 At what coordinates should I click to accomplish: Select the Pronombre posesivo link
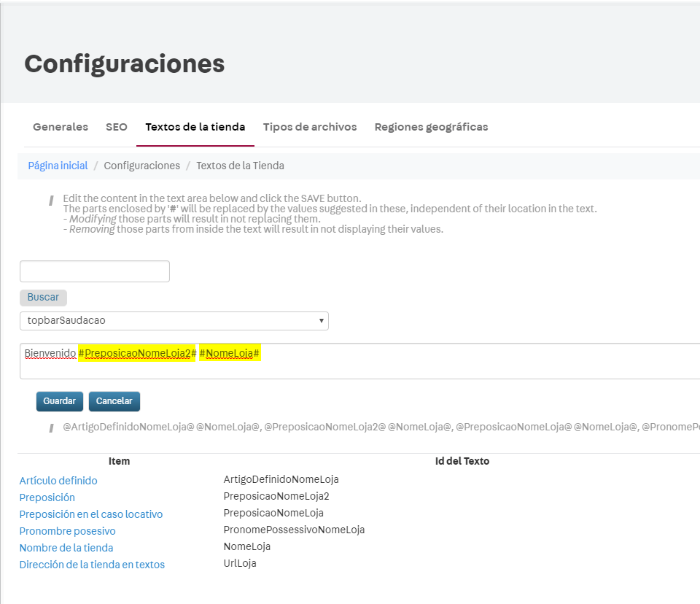tap(67, 531)
